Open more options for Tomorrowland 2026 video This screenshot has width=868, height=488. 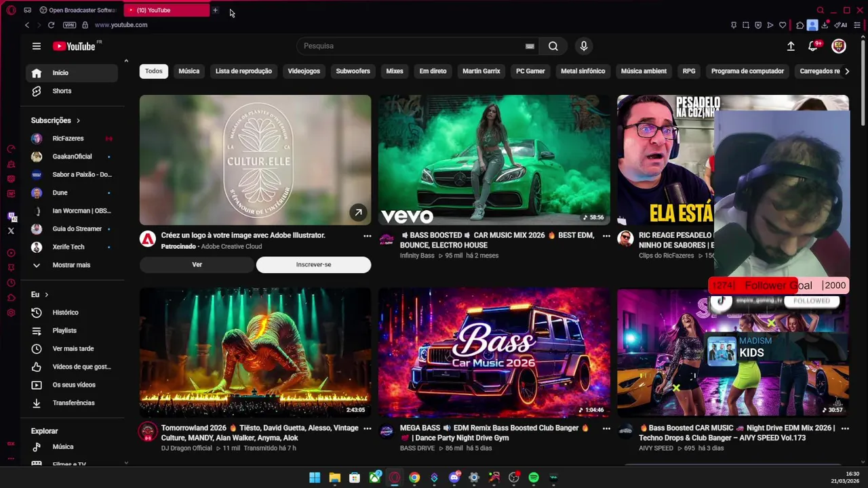pos(367,428)
